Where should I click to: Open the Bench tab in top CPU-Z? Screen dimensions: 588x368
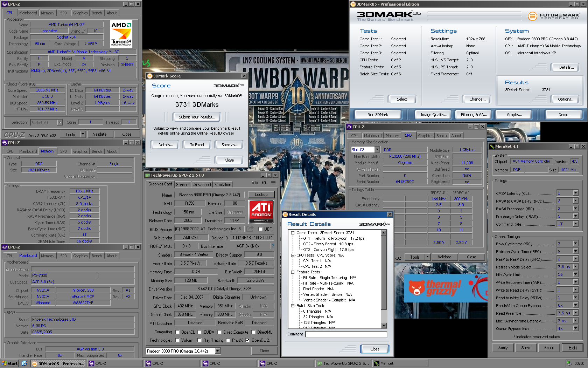(x=97, y=13)
